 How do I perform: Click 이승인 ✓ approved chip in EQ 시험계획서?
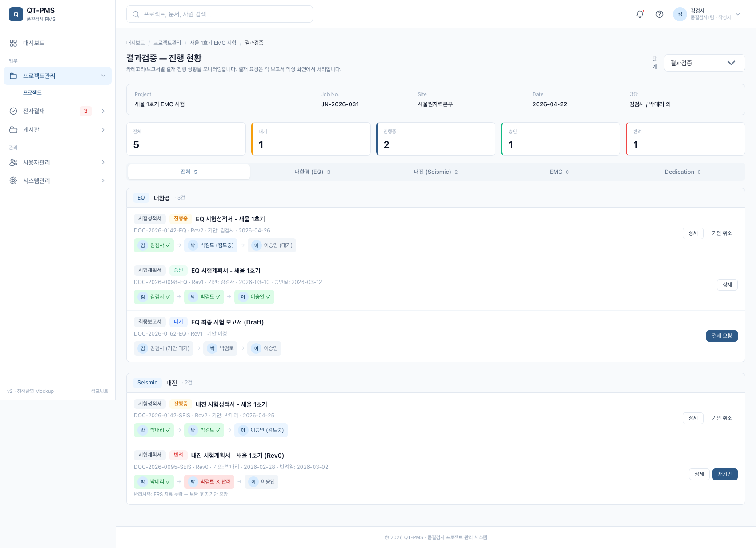[254, 297]
